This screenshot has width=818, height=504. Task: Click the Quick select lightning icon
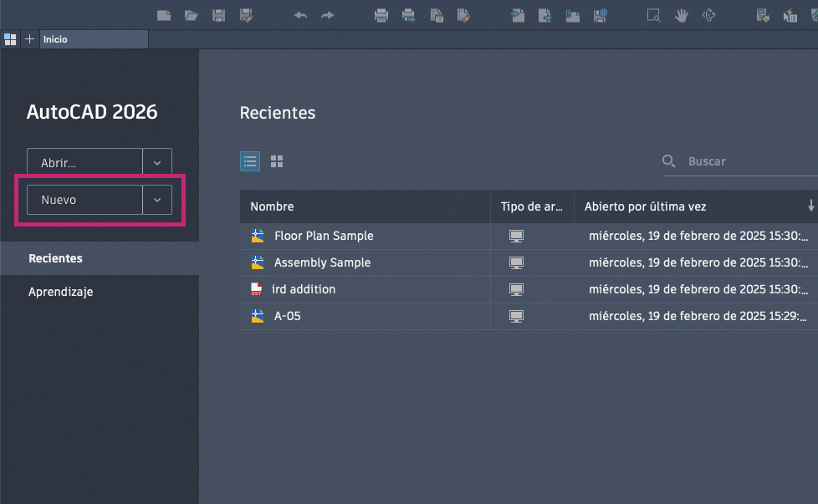790,16
